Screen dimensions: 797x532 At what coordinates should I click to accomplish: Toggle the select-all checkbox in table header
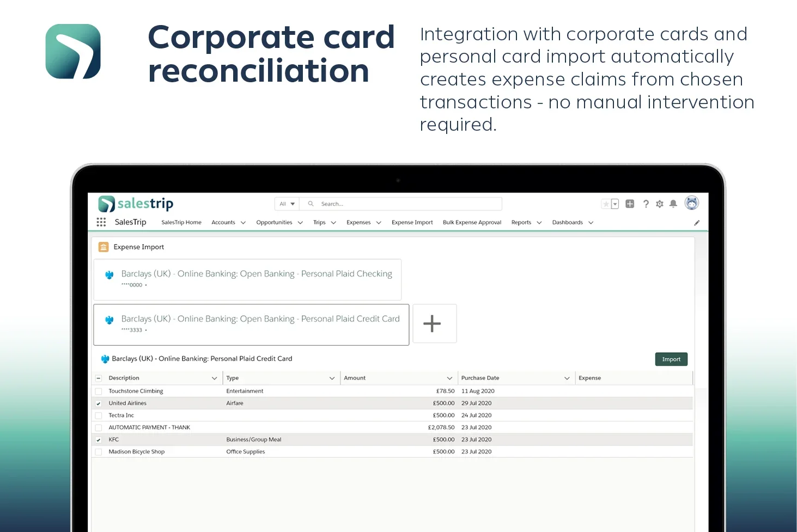[99, 378]
